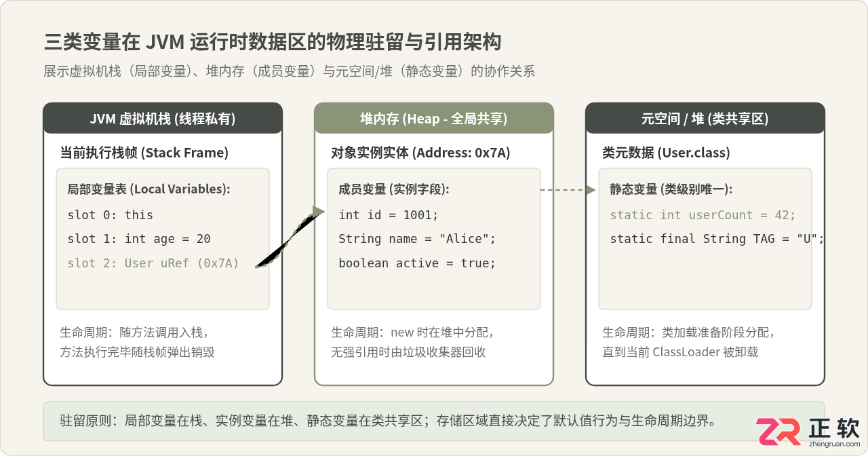Click the 局部变量表 (Local Variables) label
Image resolution: width=868 pixels, height=456 pixels.
tap(149, 189)
